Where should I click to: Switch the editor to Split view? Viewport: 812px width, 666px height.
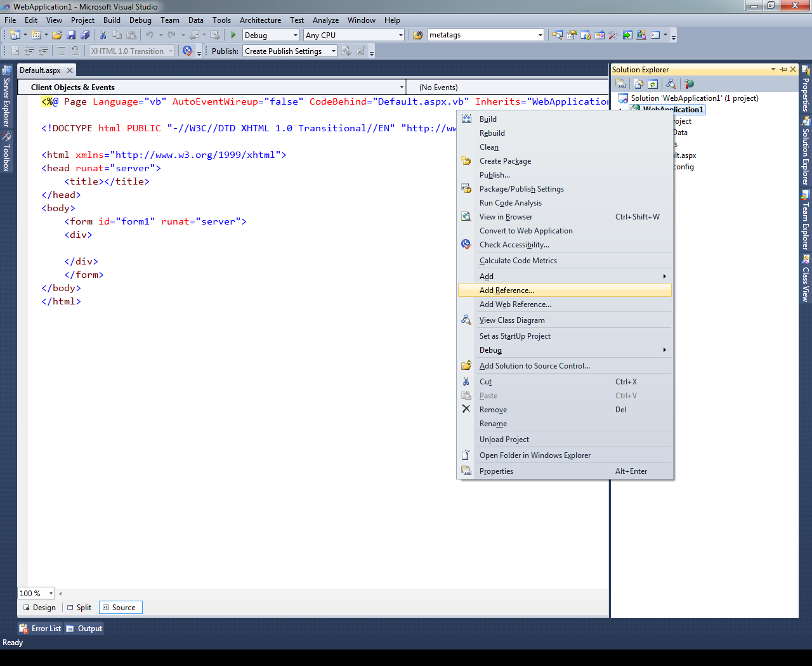(79, 607)
